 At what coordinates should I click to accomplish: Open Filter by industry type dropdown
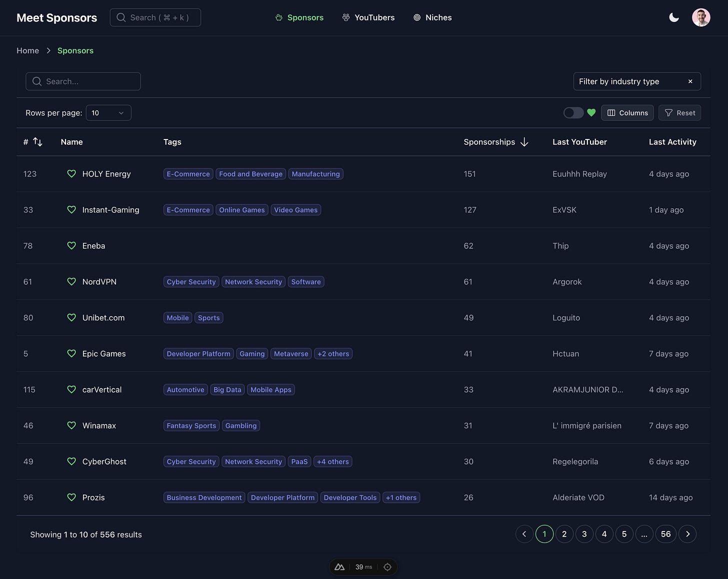[637, 81]
